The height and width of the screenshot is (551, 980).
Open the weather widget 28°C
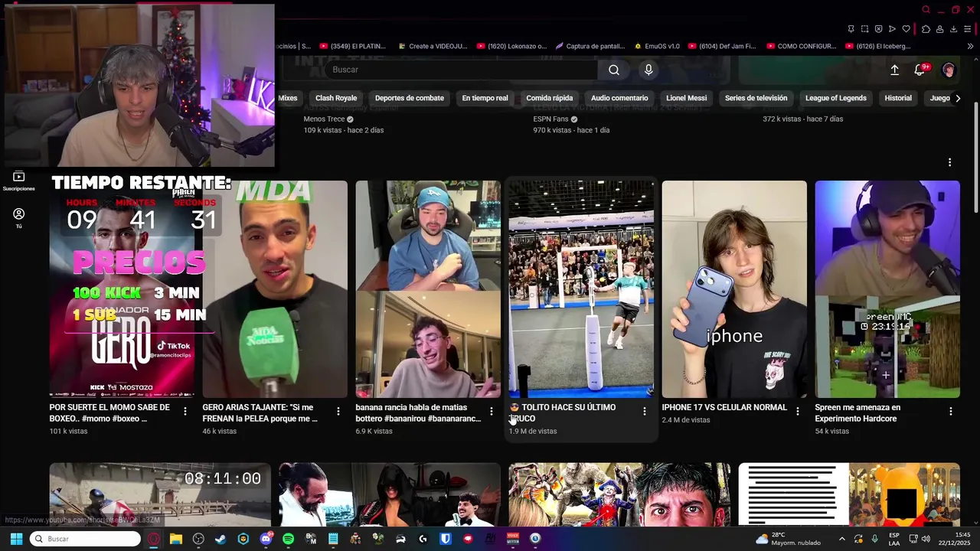pyautogui.click(x=788, y=539)
